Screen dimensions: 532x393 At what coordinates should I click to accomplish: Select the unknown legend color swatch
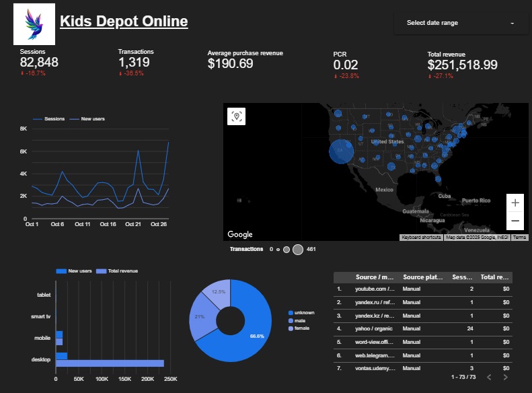click(290, 313)
